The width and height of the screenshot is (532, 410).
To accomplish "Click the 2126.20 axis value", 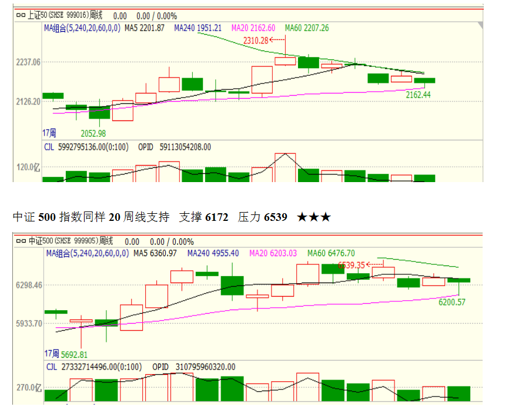I will (28, 102).
